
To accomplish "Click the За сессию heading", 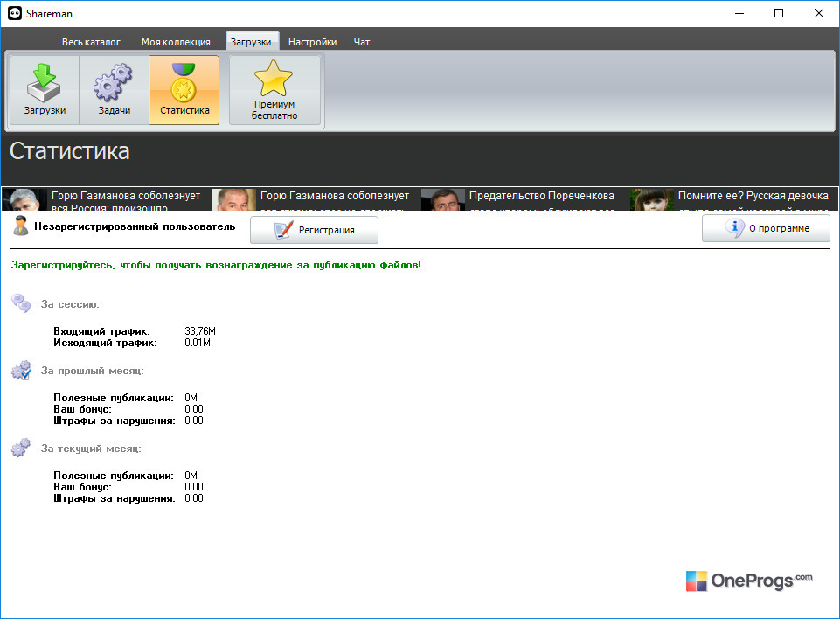I will tap(70, 304).
